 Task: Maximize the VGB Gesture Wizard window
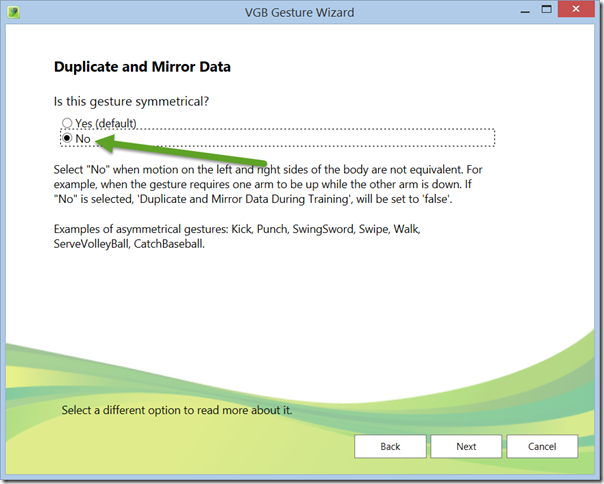tap(546, 10)
